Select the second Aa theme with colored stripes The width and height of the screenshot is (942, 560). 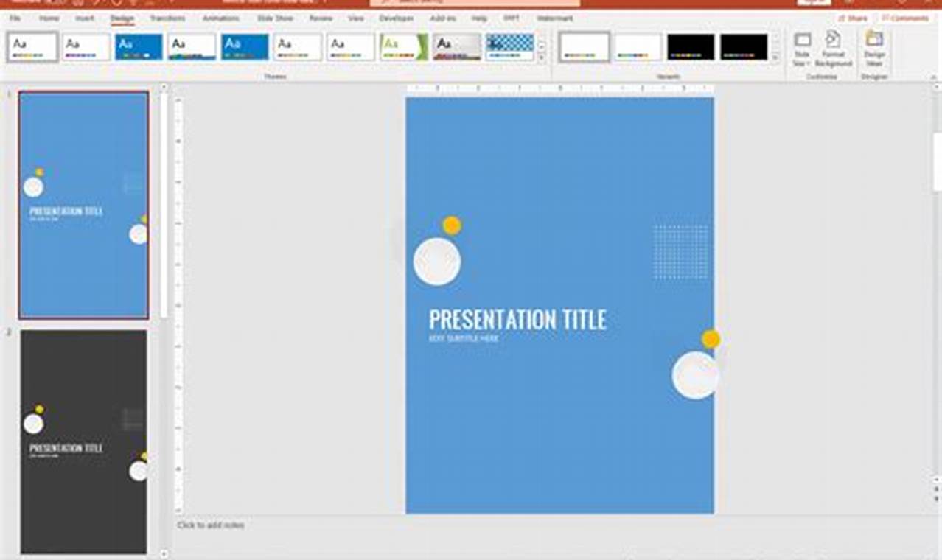tap(86, 46)
